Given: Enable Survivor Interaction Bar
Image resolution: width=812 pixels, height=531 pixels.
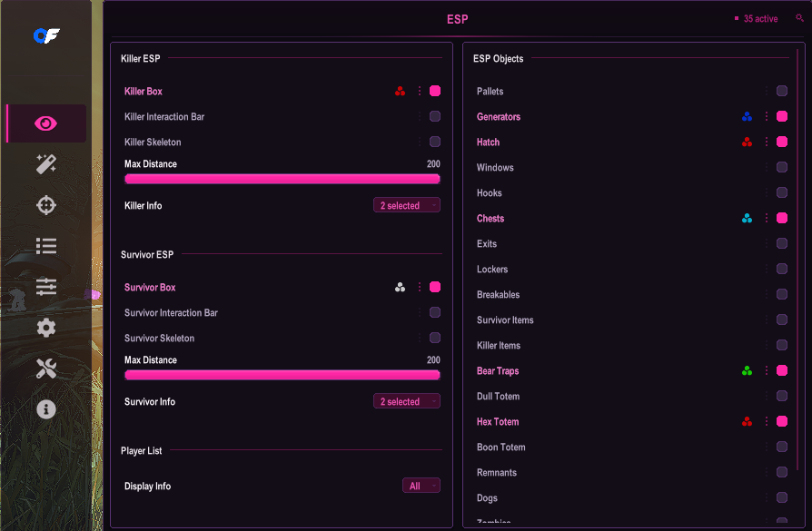Looking at the screenshot, I should (x=435, y=312).
